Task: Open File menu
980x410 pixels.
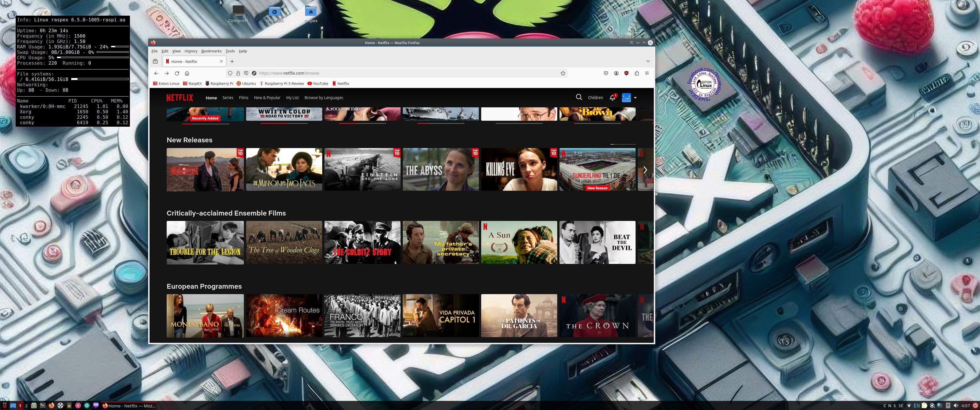Action: click(154, 51)
